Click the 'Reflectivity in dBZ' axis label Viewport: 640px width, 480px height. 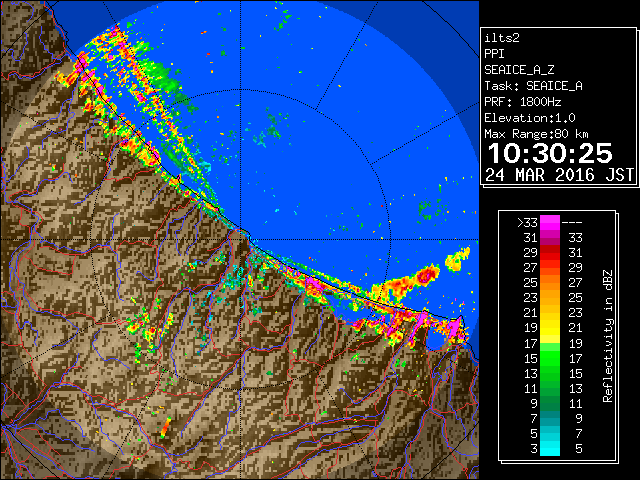(x=608, y=336)
